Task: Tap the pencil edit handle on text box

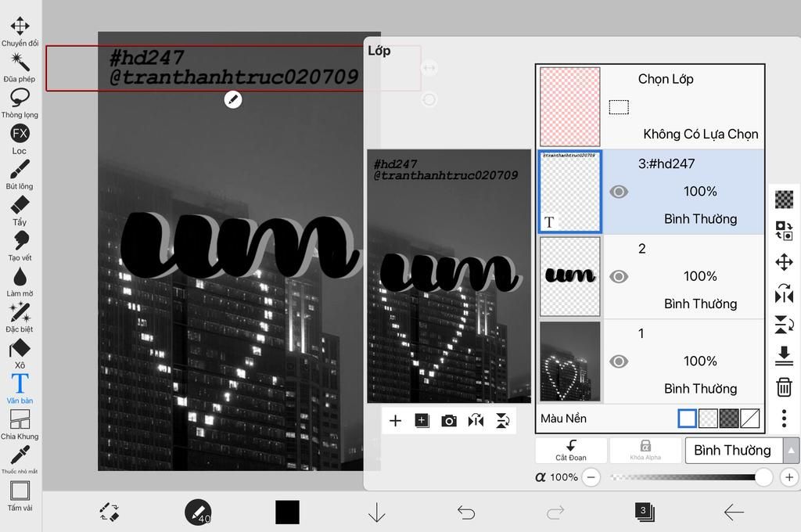Action: [233, 99]
